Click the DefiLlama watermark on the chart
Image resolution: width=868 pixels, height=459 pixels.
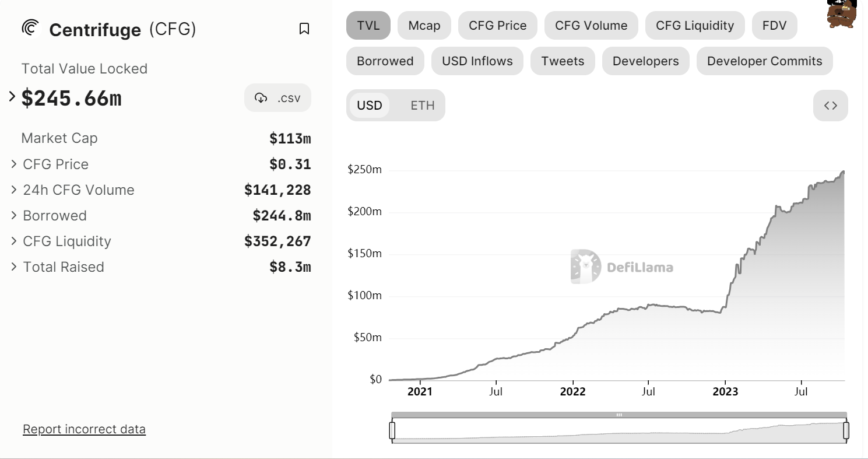click(622, 268)
